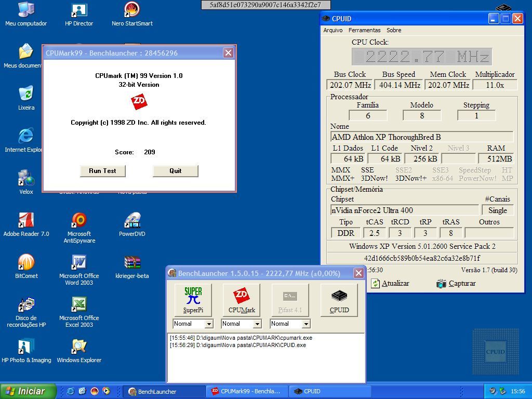
Task: Open BitComet desktop shortcut
Action: [x=26, y=267]
